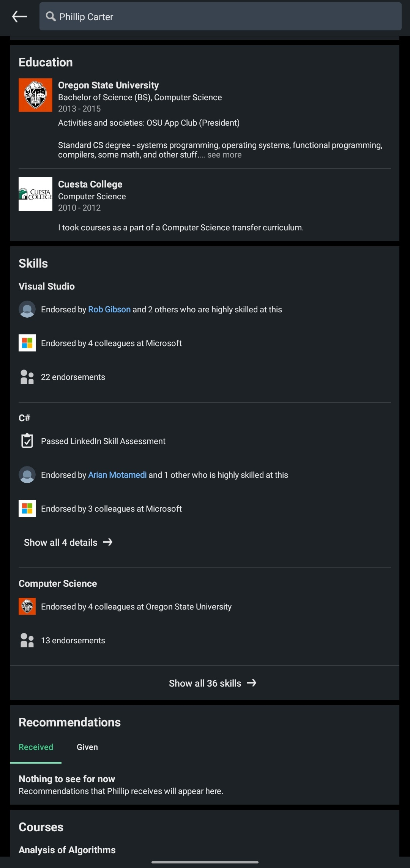Image resolution: width=410 pixels, height=868 pixels.
Task: Switch to the Received recommendations tab
Action: click(x=36, y=747)
